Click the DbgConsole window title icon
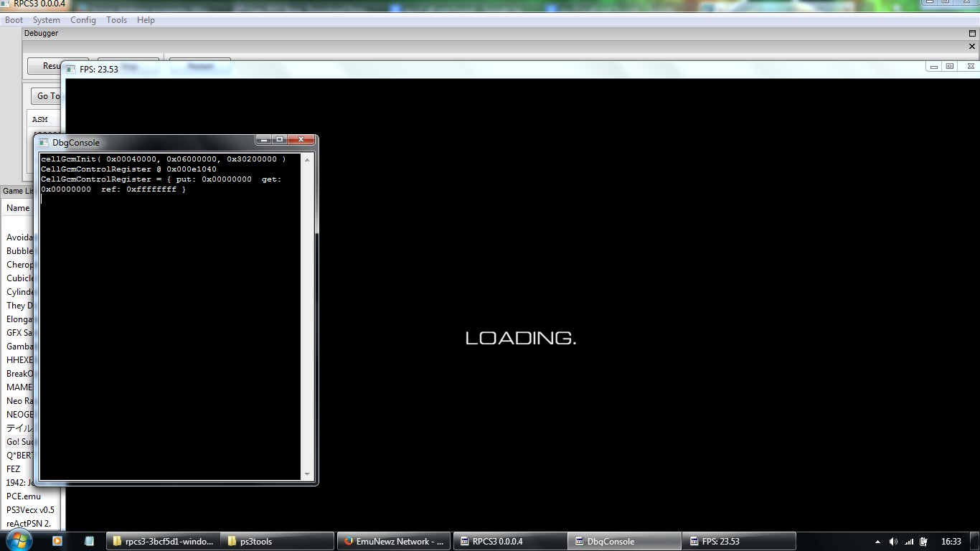This screenshot has height=551, width=980. (x=43, y=143)
